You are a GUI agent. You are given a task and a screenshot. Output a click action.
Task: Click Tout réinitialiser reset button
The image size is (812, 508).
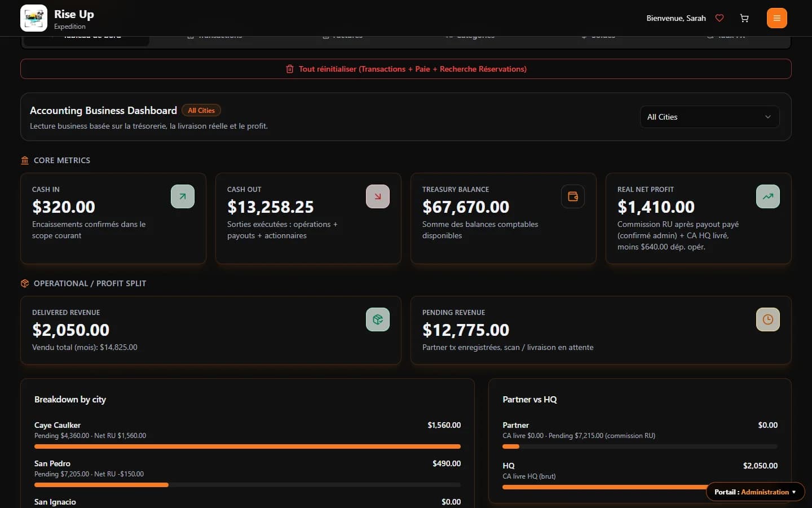406,69
